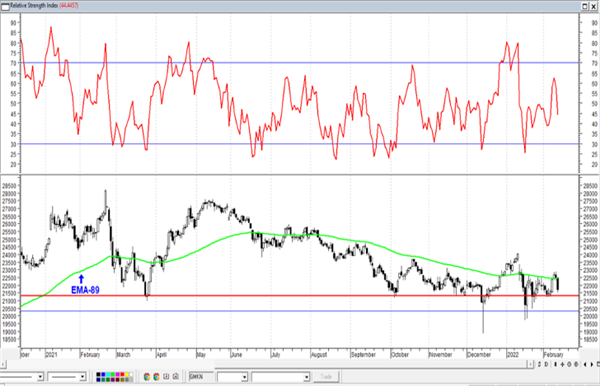Click the second red square icon before GMKN
Image resolution: width=600 pixels, height=386 pixels.
click(x=176, y=377)
